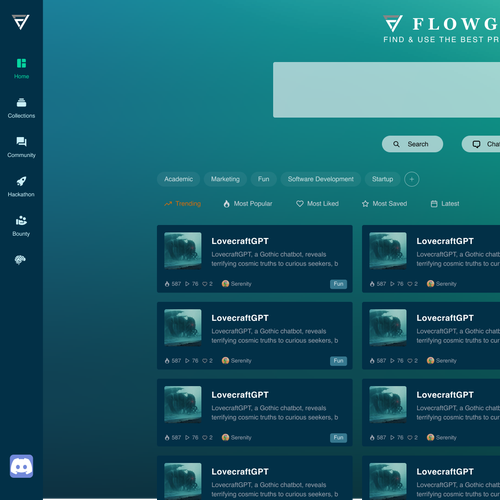Select the Startup category chip
This screenshot has height=500, width=500.
(382, 179)
